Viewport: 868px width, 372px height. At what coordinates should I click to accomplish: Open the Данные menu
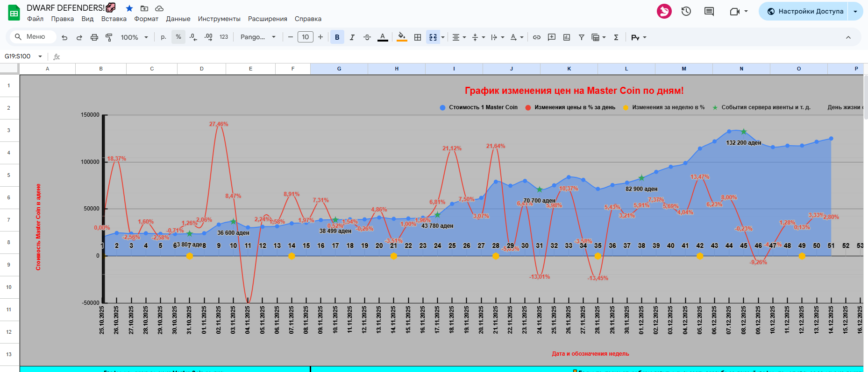(178, 19)
